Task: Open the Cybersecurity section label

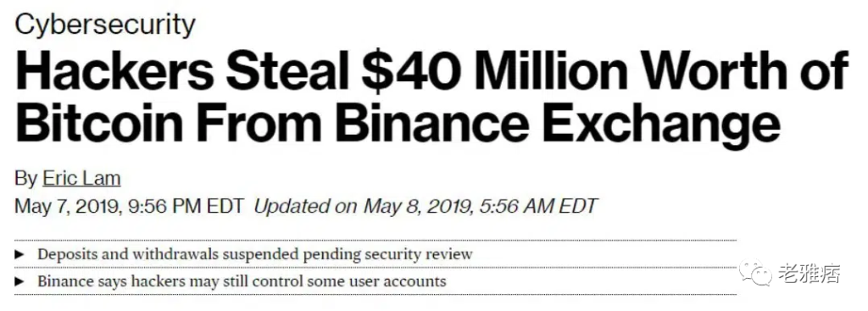Action: [x=105, y=25]
